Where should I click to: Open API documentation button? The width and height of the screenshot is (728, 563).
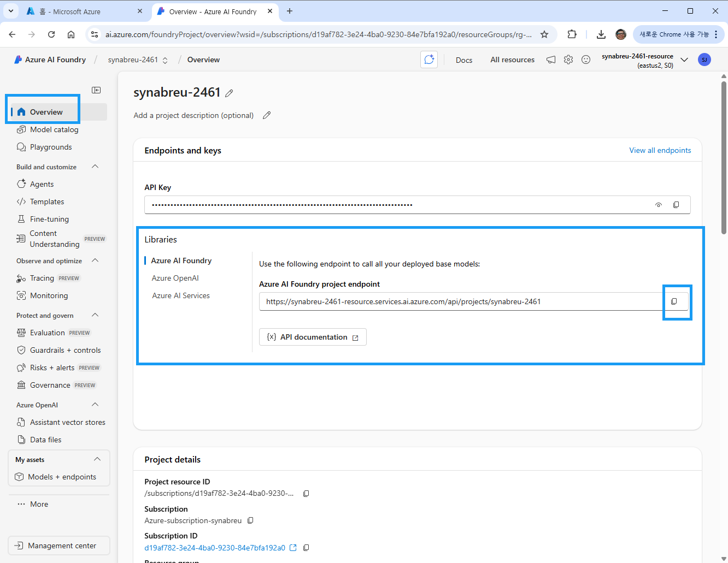[x=313, y=337]
